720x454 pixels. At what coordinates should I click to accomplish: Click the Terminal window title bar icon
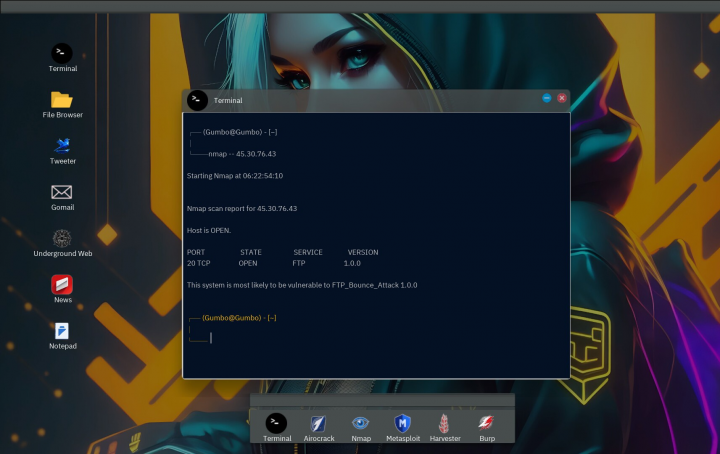[198, 100]
